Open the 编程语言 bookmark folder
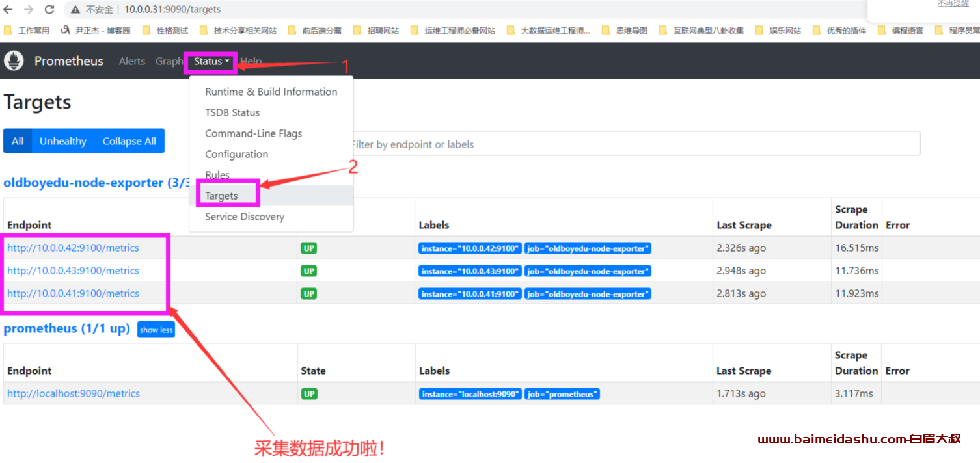This screenshot has height=463, width=980. pos(900,30)
